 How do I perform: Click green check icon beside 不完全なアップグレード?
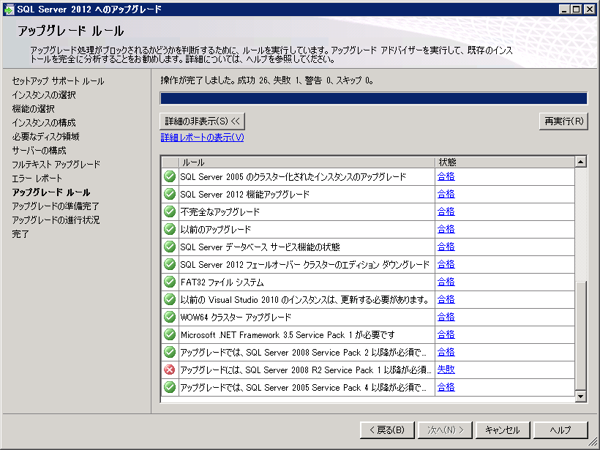pyautogui.click(x=170, y=212)
